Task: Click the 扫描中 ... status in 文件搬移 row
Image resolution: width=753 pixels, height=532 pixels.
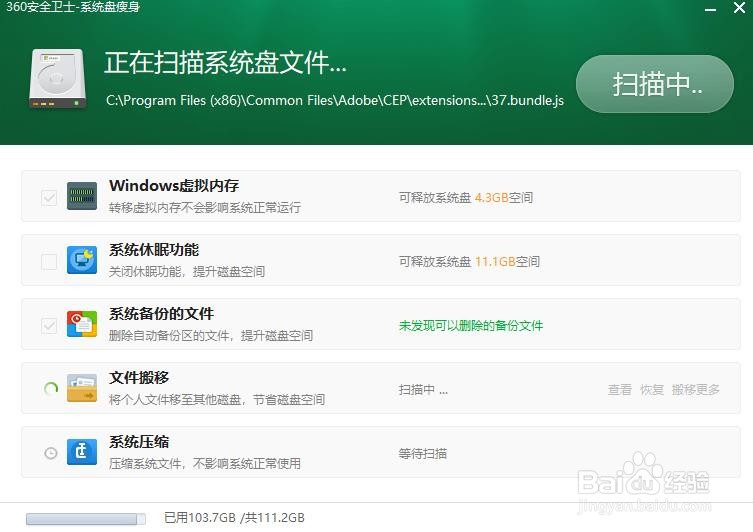Action: pos(423,390)
